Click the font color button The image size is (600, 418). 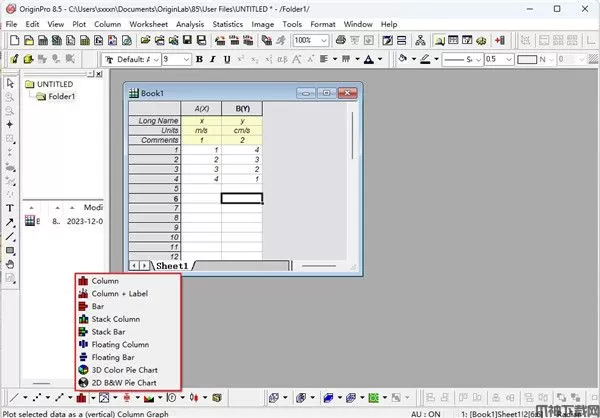pyautogui.click(x=370, y=59)
